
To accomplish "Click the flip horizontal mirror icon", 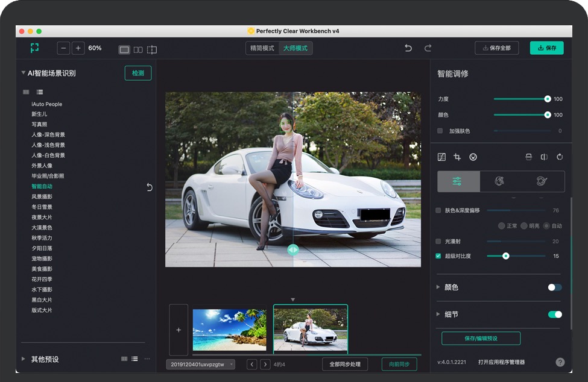I will 544,157.
